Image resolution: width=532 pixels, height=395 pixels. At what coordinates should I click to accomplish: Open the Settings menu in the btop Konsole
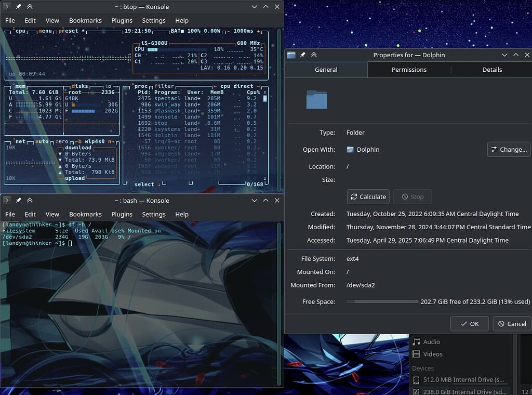tap(153, 20)
